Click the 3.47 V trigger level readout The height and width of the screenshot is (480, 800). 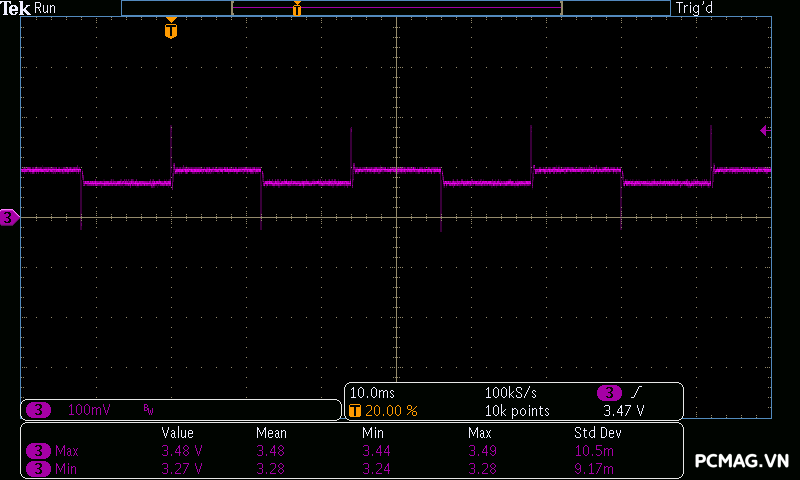(623, 410)
